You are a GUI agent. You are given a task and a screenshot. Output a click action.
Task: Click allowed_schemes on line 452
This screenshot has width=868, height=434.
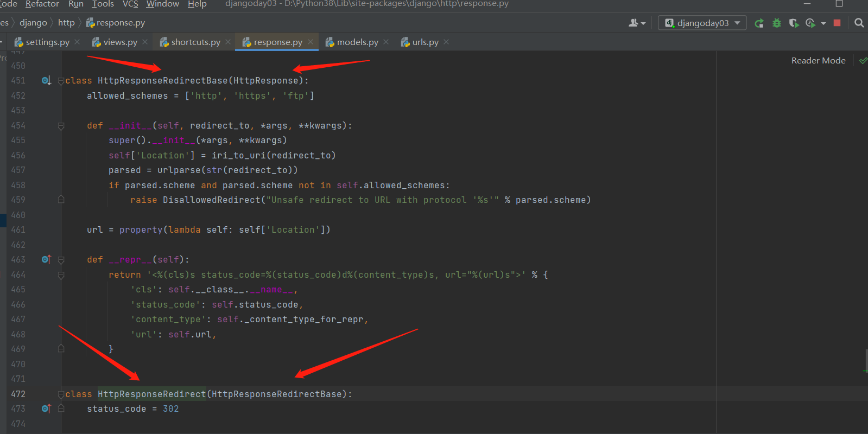pos(128,96)
